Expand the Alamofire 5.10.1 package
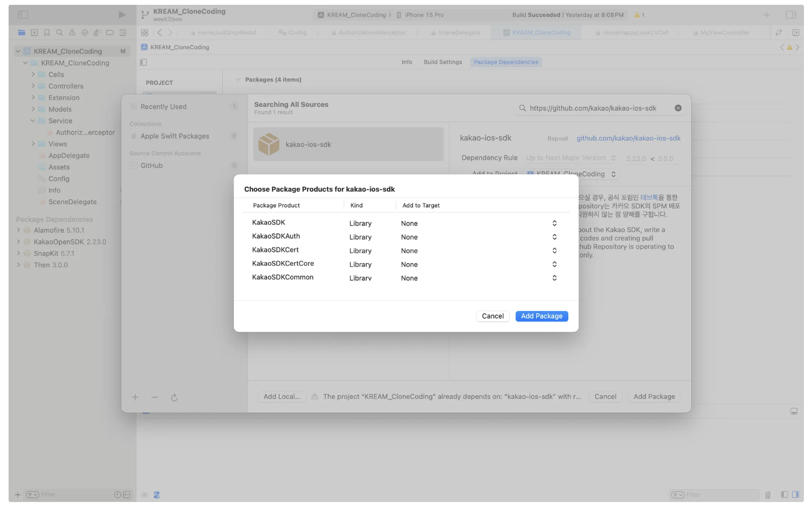 pos(18,230)
